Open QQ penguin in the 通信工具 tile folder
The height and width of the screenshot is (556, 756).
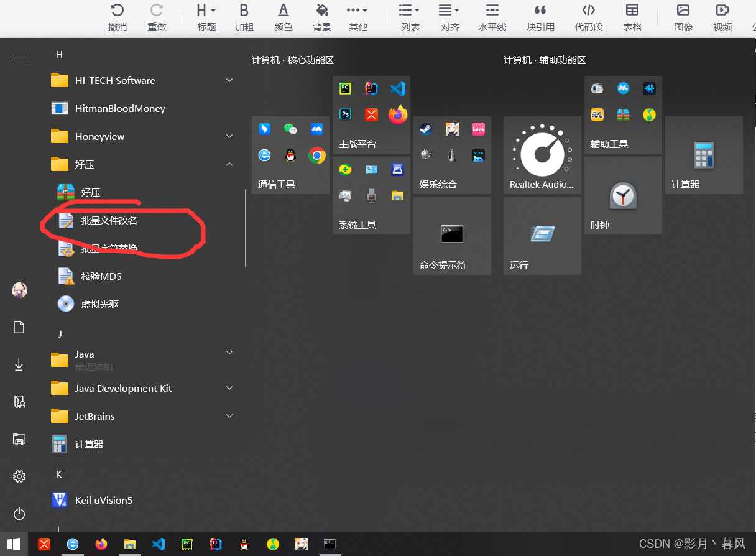[x=290, y=155]
